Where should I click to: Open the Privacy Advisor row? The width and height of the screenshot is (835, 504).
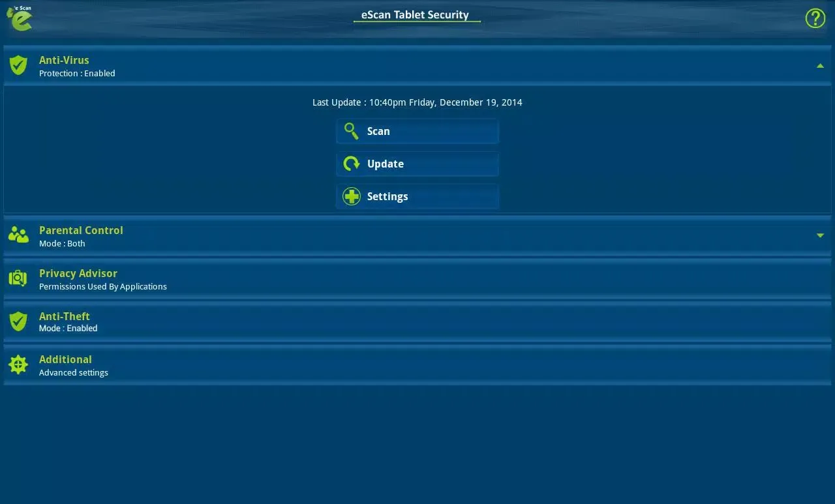[x=417, y=279]
